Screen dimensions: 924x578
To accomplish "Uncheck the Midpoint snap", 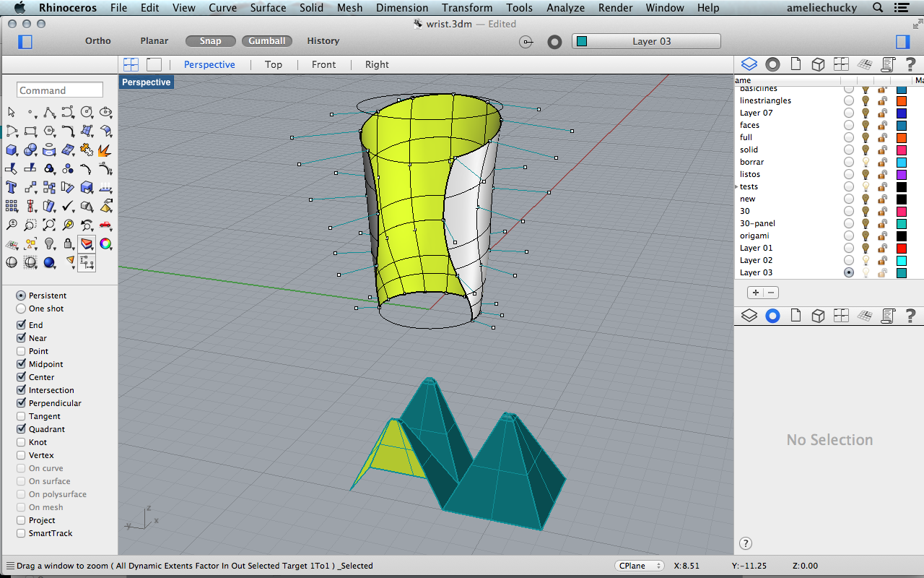I will coord(22,364).
